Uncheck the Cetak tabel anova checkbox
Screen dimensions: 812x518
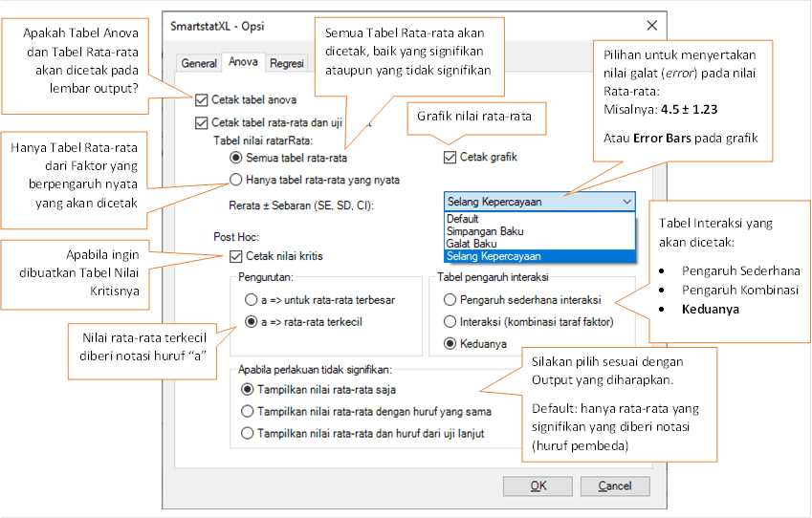point(201,100)
